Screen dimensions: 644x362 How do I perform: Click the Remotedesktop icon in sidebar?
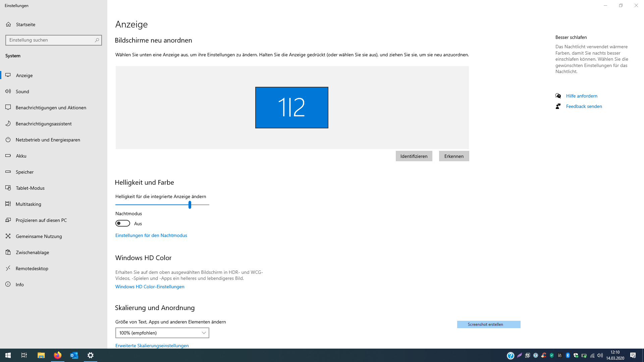tap(8, 268)
